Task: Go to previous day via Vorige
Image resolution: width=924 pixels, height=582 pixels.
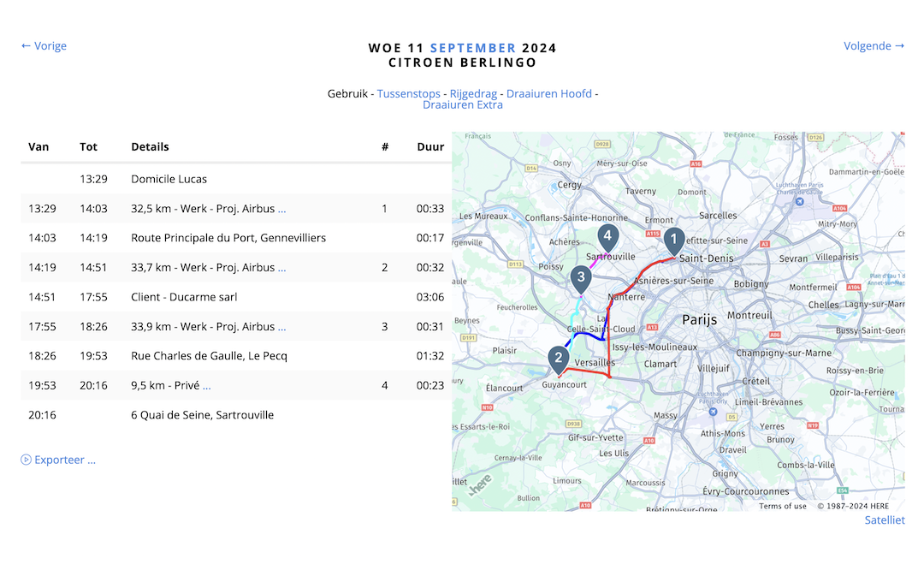Action: (x=44, y=46)
